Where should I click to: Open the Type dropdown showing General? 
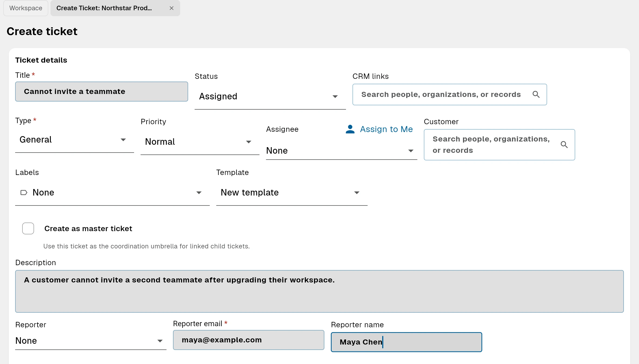(74, 140)
